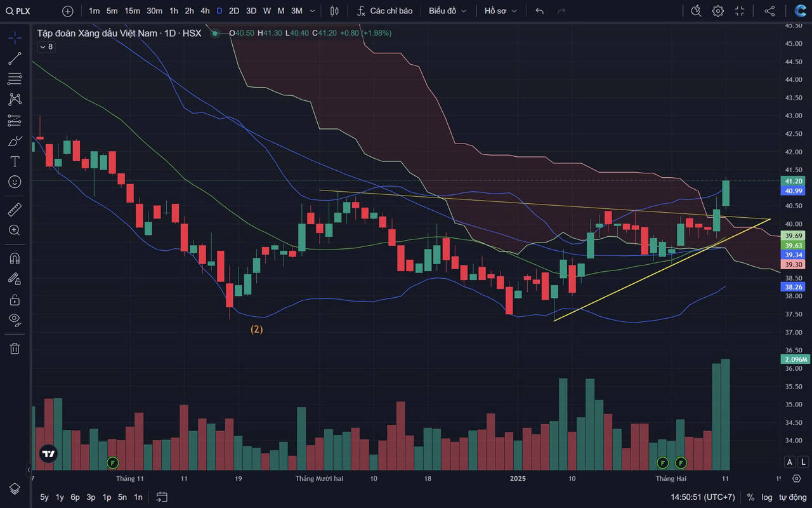Switch to the 2D timeframe
The width and height of the screenshot is (812, 508).
[234, 11]
